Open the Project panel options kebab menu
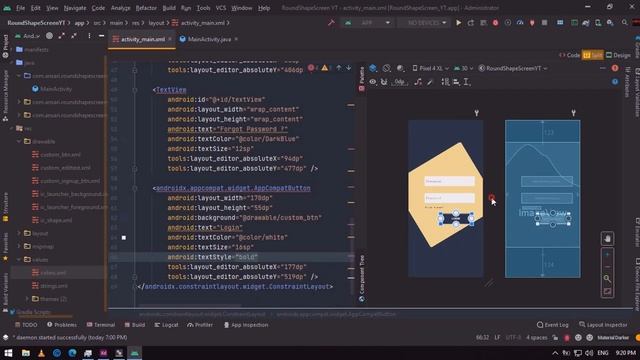The image size is (640, 360). [89, 36]
